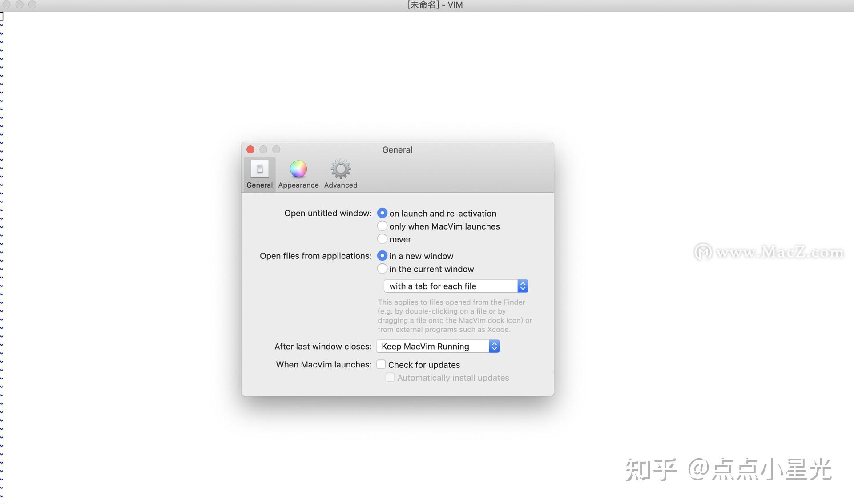Click the stepper arrows next to Keep MacVim Running

pyautogui.click(x=494, y=346)
